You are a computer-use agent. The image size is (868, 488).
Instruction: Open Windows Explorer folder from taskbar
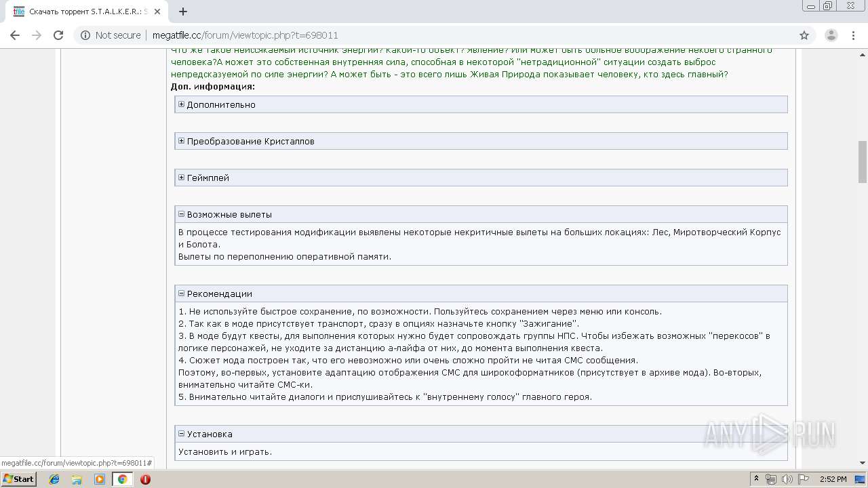coord(77,479)
